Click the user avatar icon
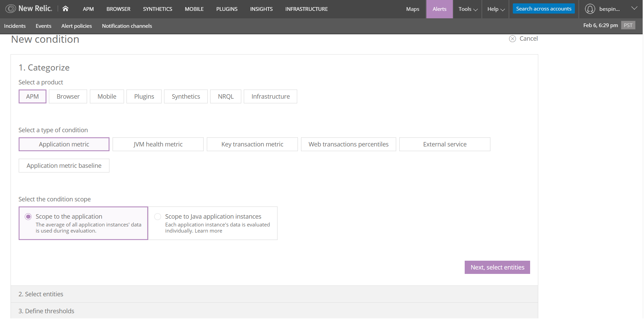Screen dimensions: 644x319 [x=590, y=9]
